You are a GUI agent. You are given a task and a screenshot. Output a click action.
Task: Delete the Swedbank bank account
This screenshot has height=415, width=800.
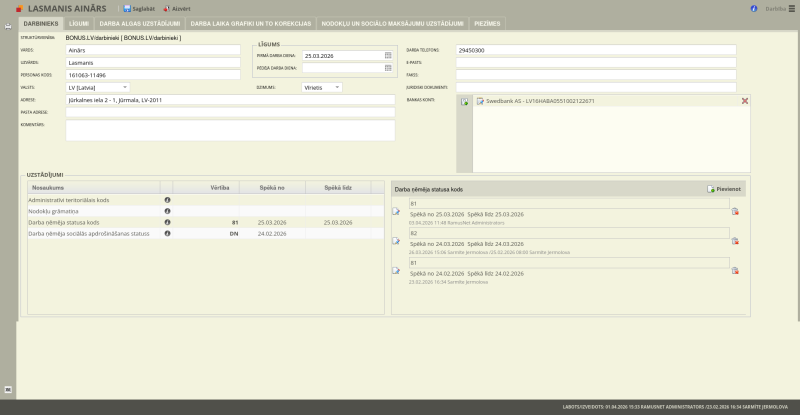[744, 101]
